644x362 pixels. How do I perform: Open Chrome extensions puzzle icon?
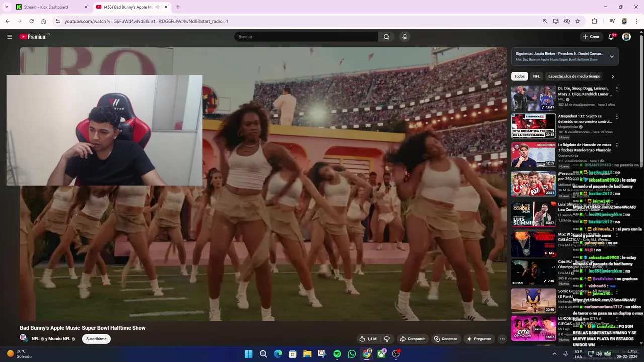point(595,21)
